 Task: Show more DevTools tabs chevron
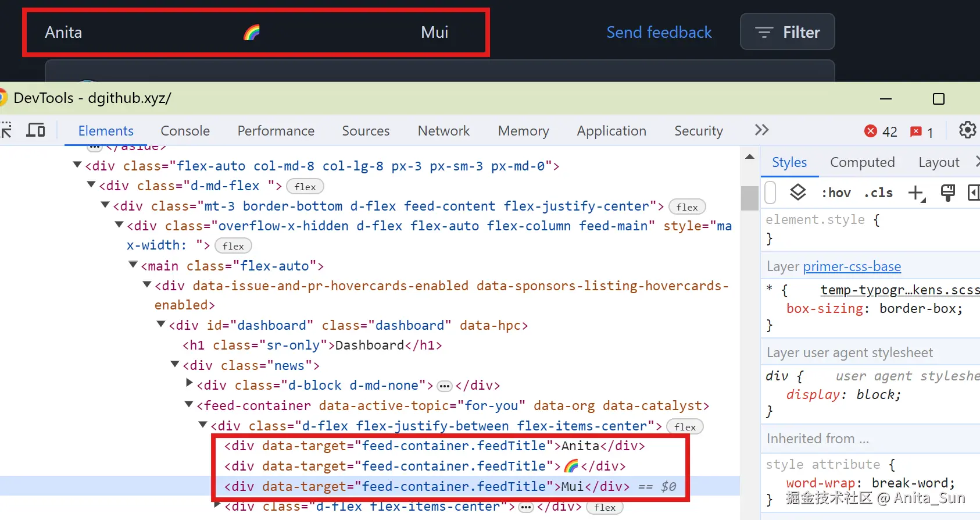coord(761,130)
